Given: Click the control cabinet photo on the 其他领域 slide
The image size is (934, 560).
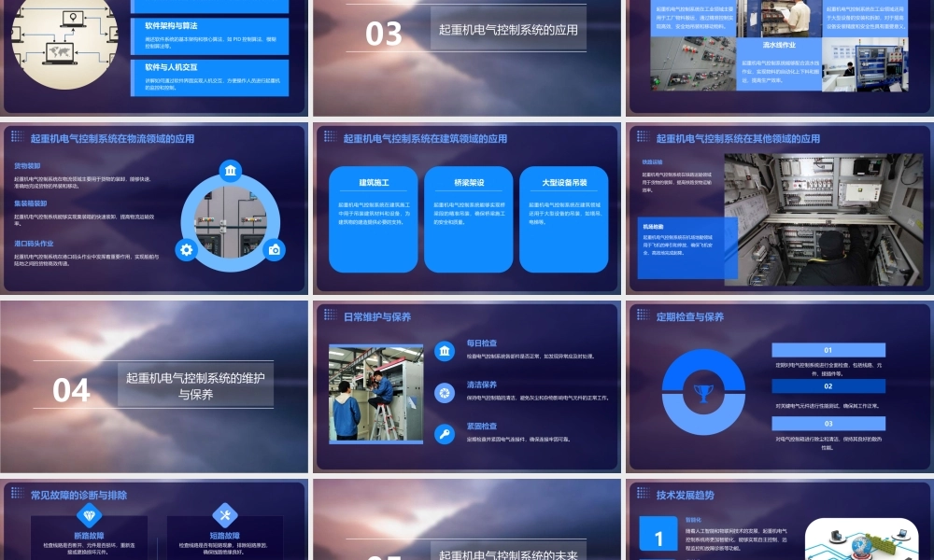Looking at the screenshot, I should click(x=823, y=219).
